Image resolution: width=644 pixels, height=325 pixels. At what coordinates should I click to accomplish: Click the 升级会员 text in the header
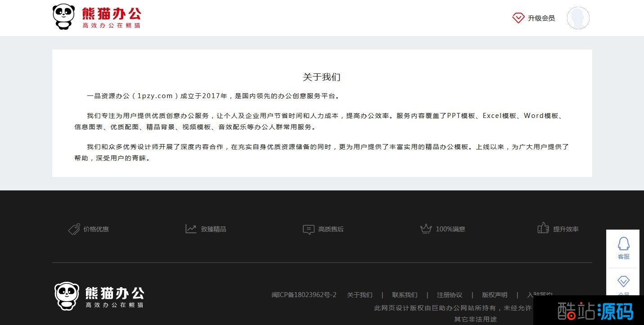coord(541,18)
